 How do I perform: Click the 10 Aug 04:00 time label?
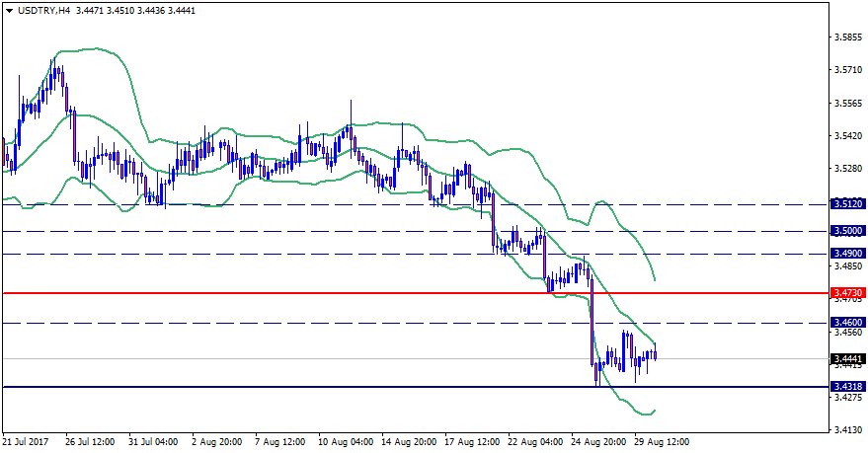(x=345, y=442)
